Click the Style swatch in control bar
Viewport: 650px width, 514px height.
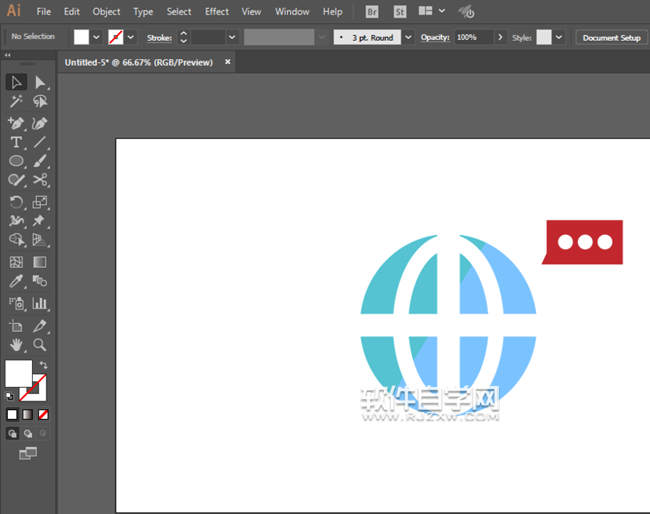pos(544,37)
